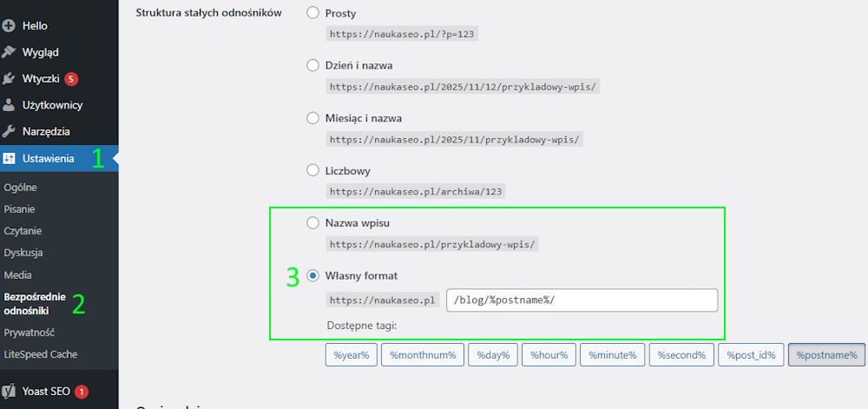
Task: Click the red Wtyczki update count badge
Action: point(71,79)
